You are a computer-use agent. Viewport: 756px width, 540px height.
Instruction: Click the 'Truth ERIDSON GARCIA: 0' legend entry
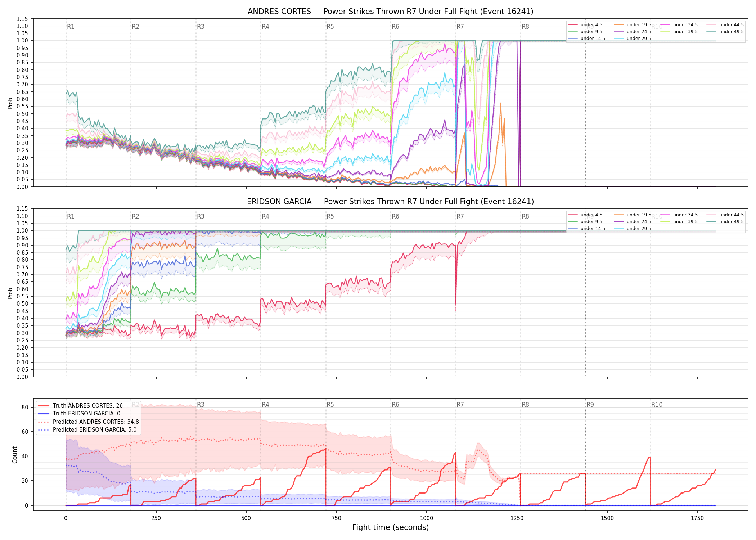[79, 414]
